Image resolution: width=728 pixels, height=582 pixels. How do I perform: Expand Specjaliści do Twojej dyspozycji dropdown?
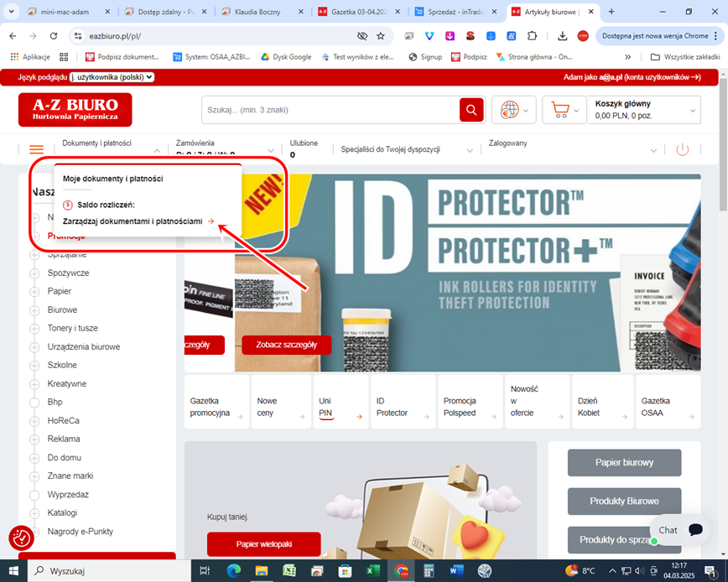470,150
